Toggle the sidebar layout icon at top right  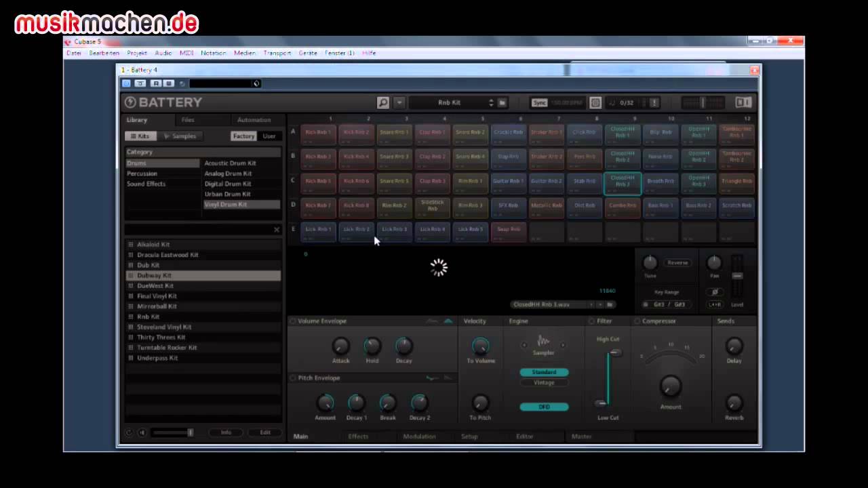743,102
